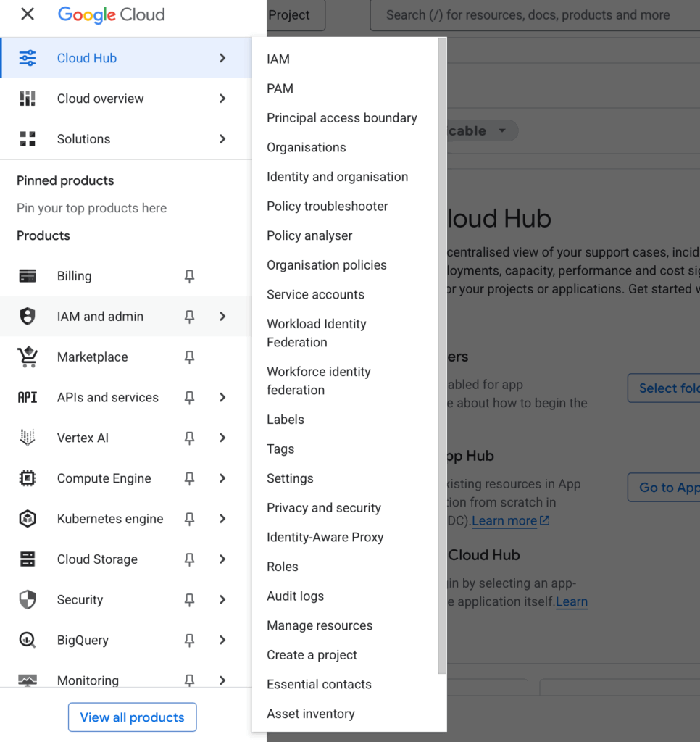
Task: Select Principal access boundary
Action: [342, 118]
